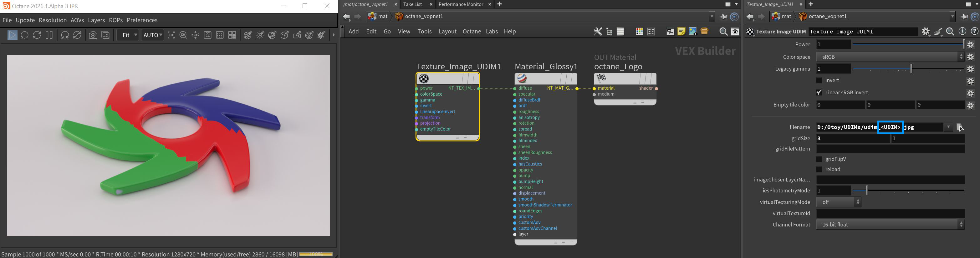Open the color palette grid icon

(640, 32)
